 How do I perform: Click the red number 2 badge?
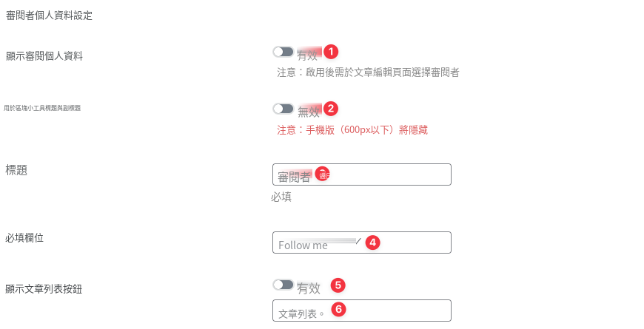point(331,109)
